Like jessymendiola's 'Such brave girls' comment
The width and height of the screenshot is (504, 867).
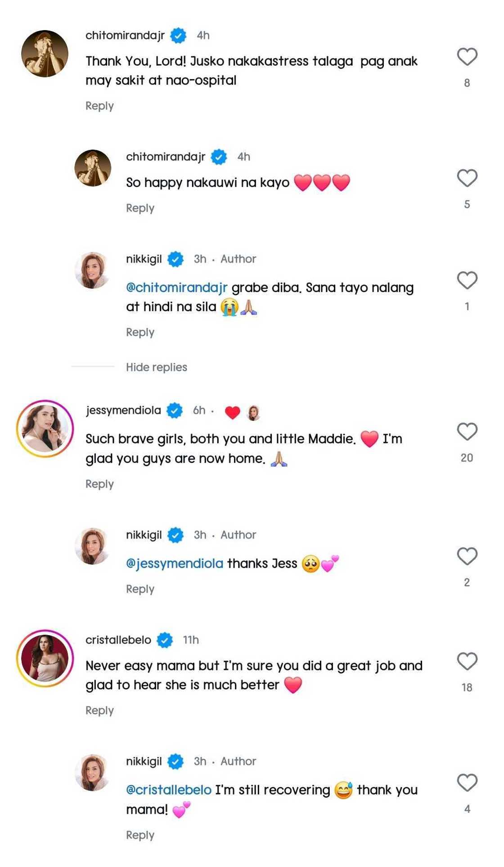pyautogui.click(x=467, y=432)
